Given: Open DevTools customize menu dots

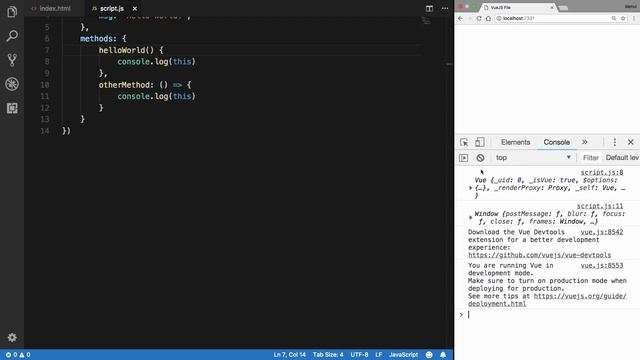Looking at the screenshot, I should [x=615, y=142].
